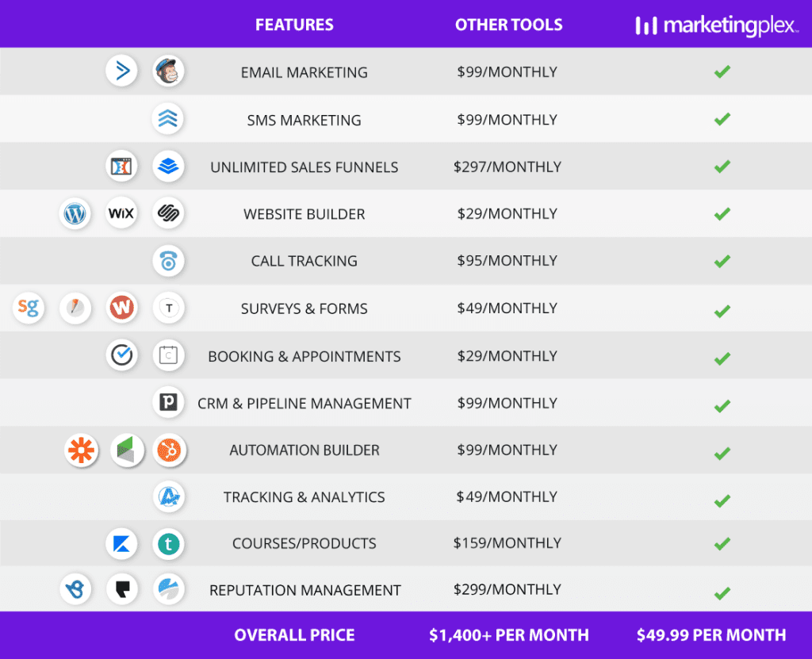Open the Typeform icon

coord(168,308)
